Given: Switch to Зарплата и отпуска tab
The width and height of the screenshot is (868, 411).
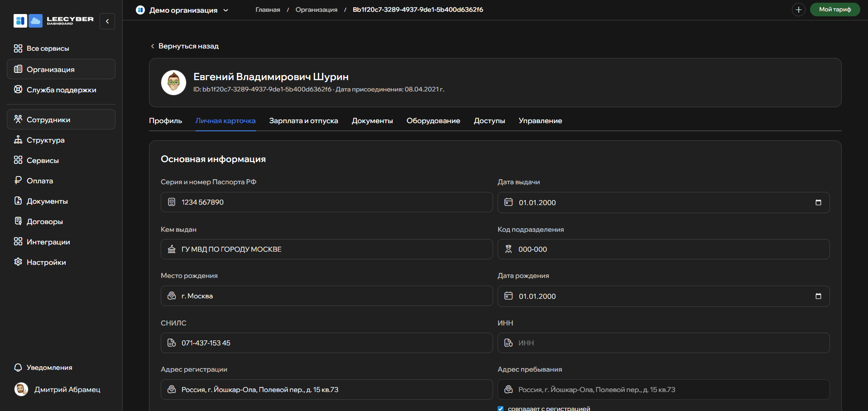Looking at the screenshot, I should pos(303,120).
